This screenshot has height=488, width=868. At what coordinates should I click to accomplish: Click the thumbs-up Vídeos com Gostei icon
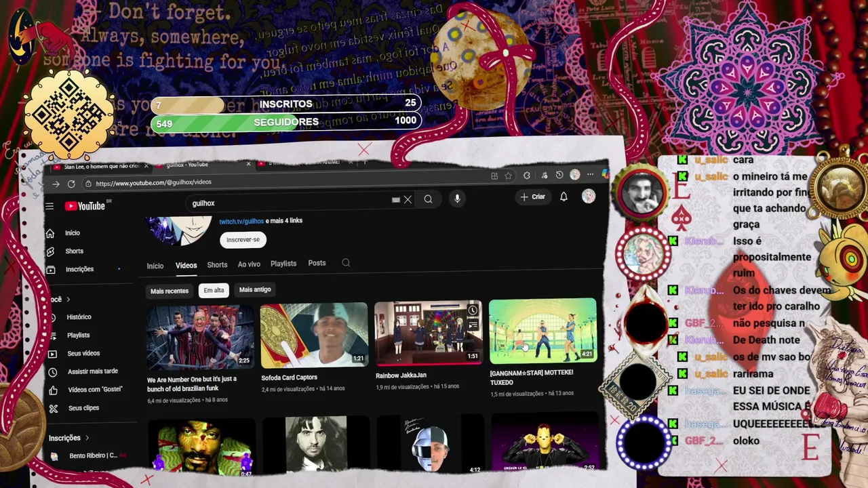(53, 390)
